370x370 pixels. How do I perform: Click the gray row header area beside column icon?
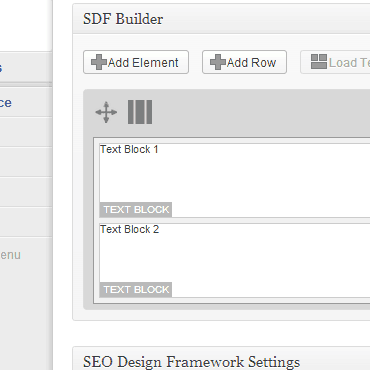pos(260,112)
